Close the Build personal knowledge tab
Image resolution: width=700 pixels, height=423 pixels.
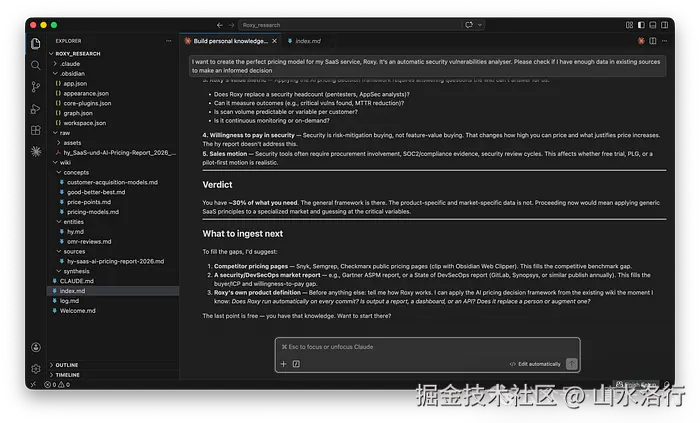[x=275, y=41]
